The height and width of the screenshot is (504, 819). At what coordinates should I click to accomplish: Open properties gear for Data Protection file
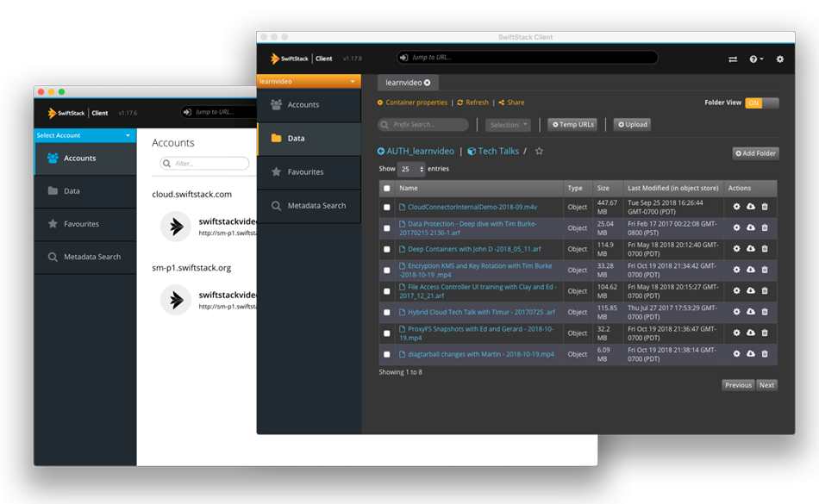pos(736,227)
